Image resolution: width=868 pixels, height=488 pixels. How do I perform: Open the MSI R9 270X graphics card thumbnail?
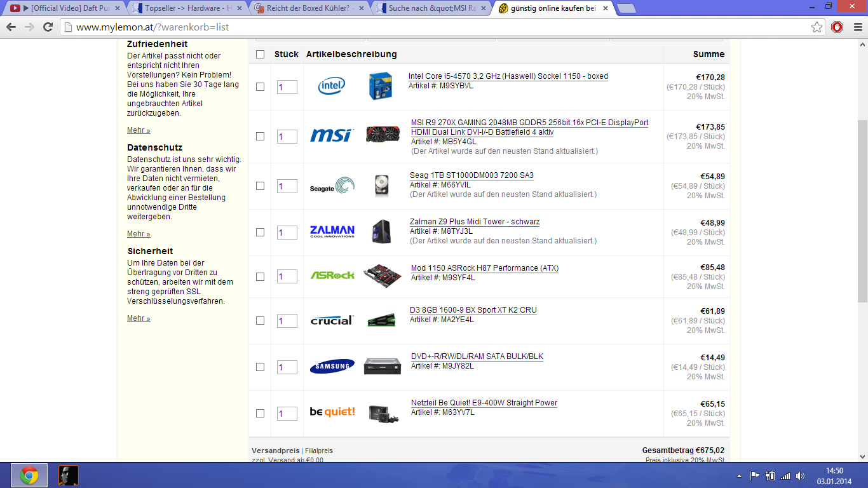tap(383, 135)
